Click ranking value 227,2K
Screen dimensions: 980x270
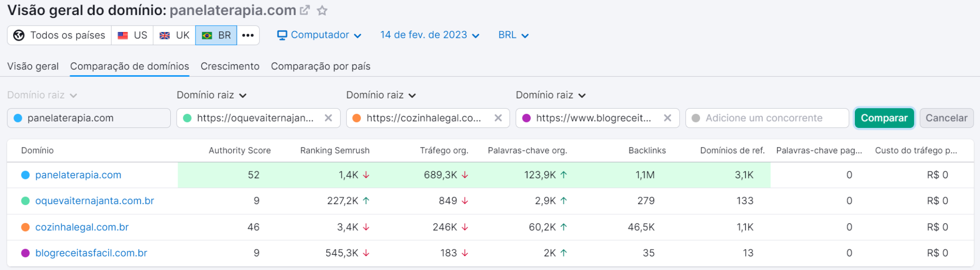(x=343, y=201)
